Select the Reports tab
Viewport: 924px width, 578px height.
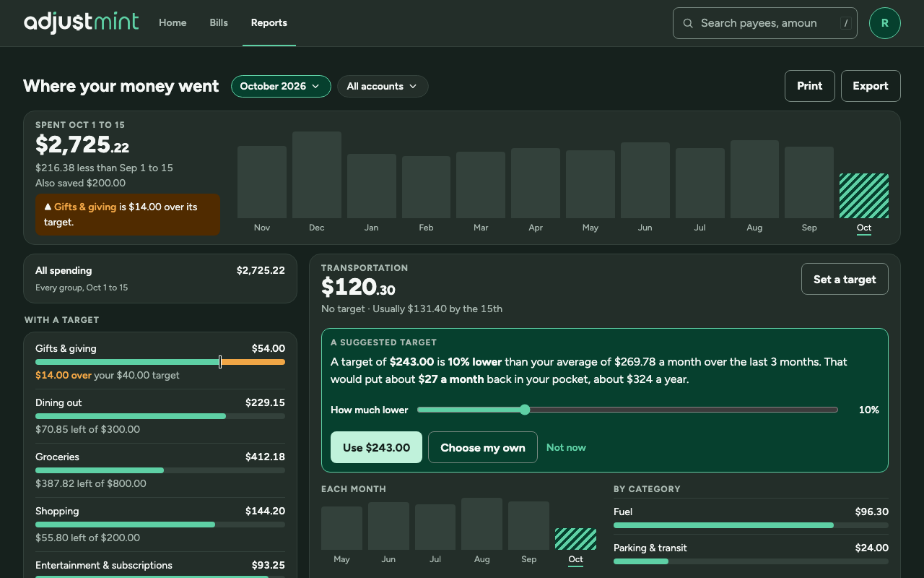(x=269, y=23)
